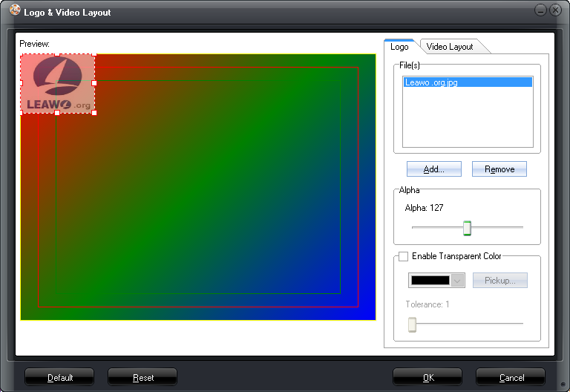Image resolution: width=570 pixels, height=392 pixels.
Task: Close the Logo & Video Layout dialog
Action: tap(555, 10)
